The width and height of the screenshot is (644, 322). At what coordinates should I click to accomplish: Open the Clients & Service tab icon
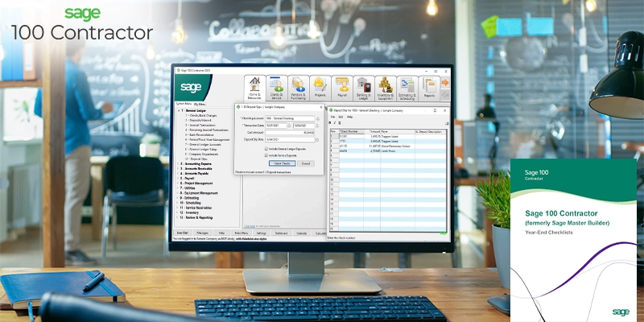(x=276, y=84)
